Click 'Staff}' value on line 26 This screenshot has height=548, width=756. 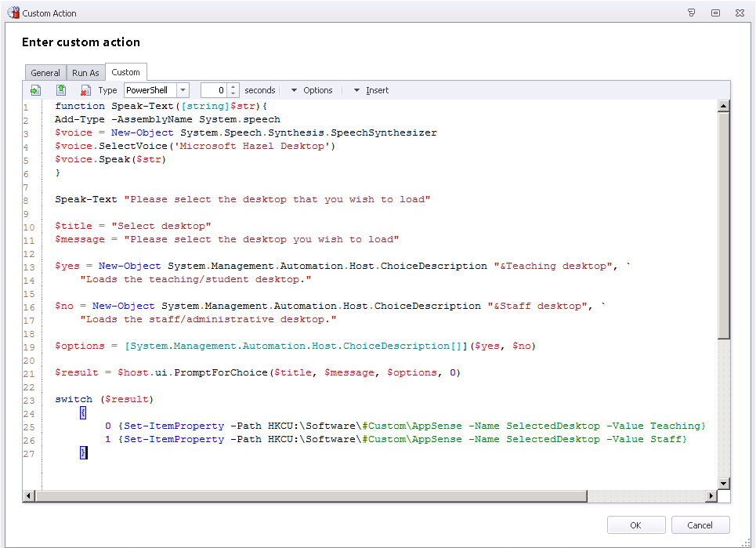click(x=668, y=439)
